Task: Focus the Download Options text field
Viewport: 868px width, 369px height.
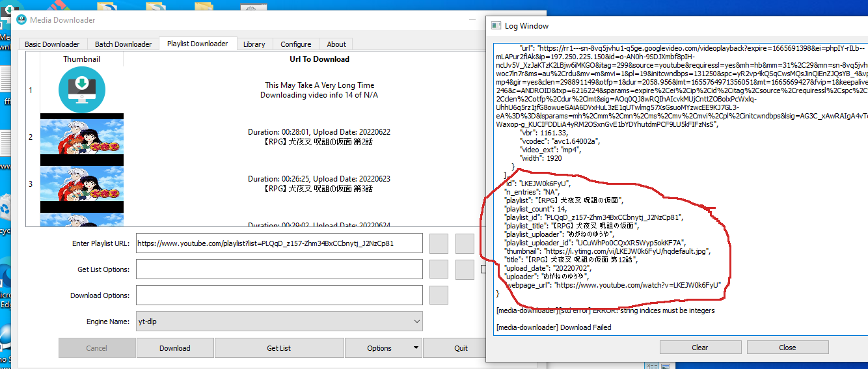Action: point(280,295)
